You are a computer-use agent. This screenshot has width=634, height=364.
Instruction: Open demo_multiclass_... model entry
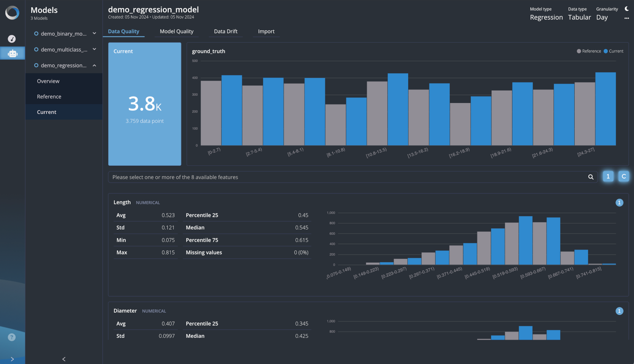(64, 49)
